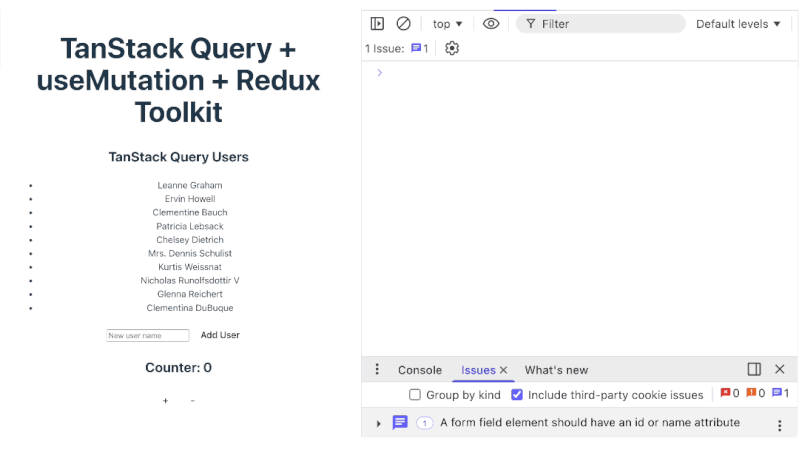Open the issue row's kebab menu
Screen dimensions: 799x450
[x=780, y=424]
